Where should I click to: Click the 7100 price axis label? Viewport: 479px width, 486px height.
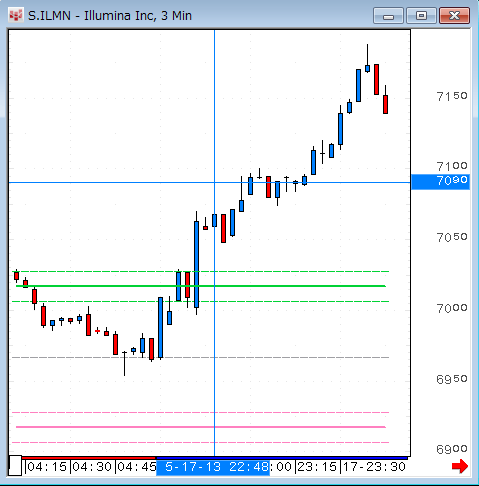coord(452,166)
